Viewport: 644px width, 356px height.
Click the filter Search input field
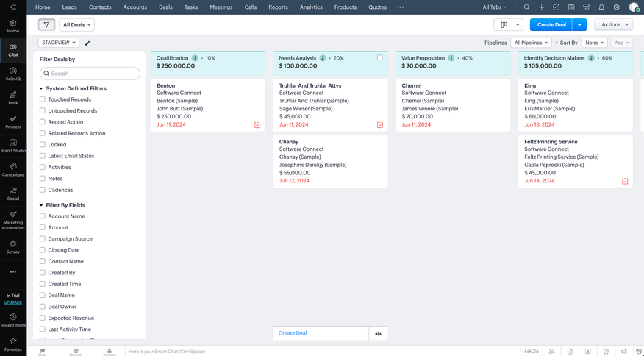(x=90, y=74)
